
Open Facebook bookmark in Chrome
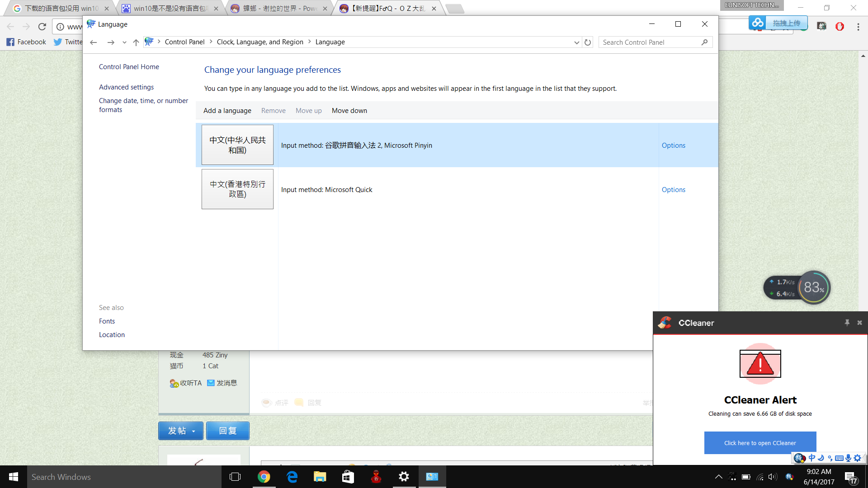[26, 42]
